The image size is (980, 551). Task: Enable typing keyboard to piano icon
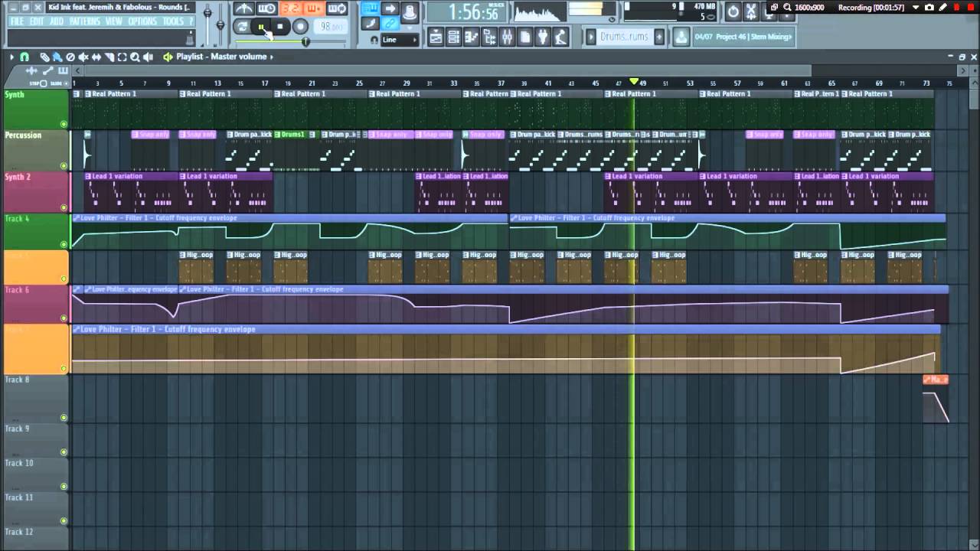[x=370, y=8]
